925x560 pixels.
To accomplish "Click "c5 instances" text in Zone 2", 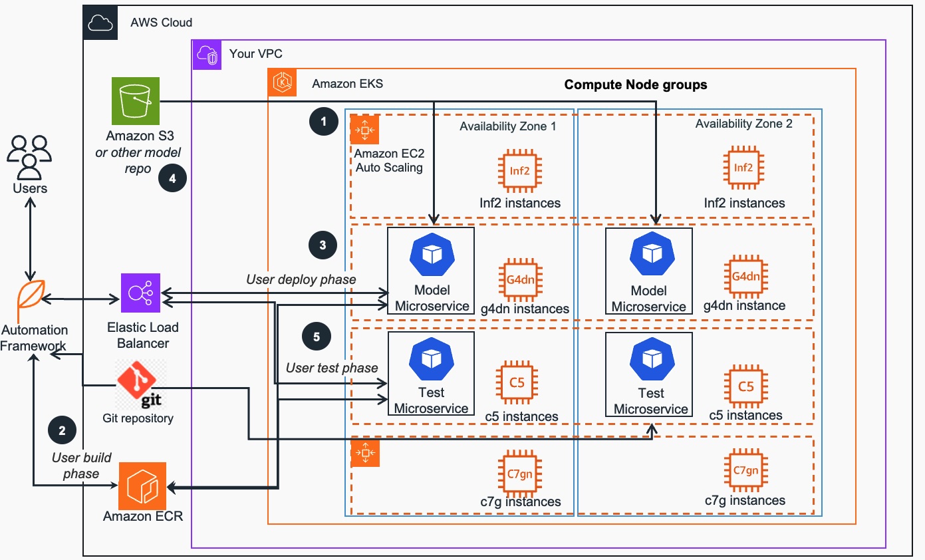I will coord(745,416).
